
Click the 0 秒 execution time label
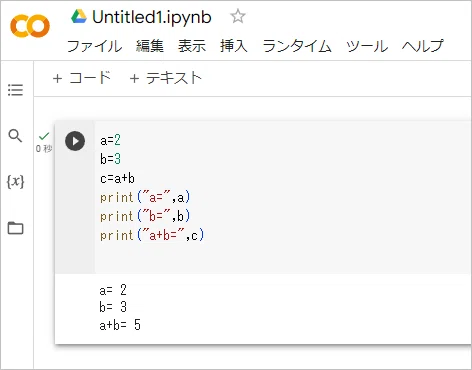(44, 148)
